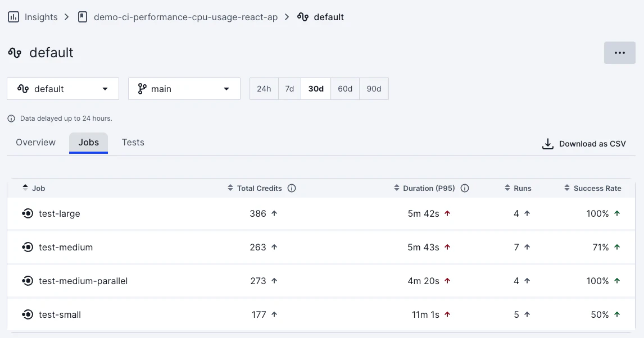Switch to the Overview tab

36,143
